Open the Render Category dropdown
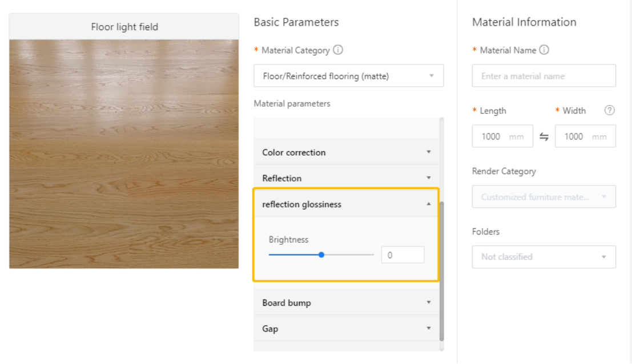This screenshot has height=364, width=632. point(544,197)
